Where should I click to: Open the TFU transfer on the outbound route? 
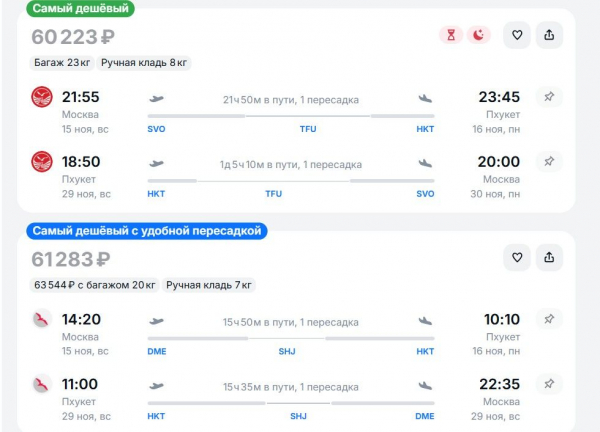308,129
